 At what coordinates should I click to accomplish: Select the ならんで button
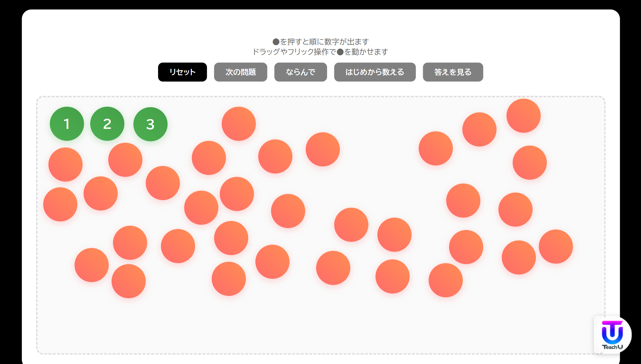[300, 72]
